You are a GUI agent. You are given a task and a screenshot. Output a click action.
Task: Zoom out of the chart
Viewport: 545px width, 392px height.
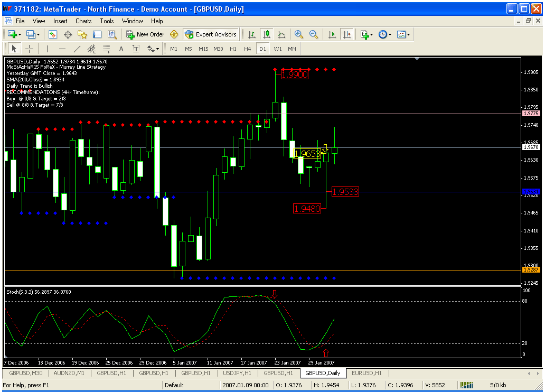[314, 34]
